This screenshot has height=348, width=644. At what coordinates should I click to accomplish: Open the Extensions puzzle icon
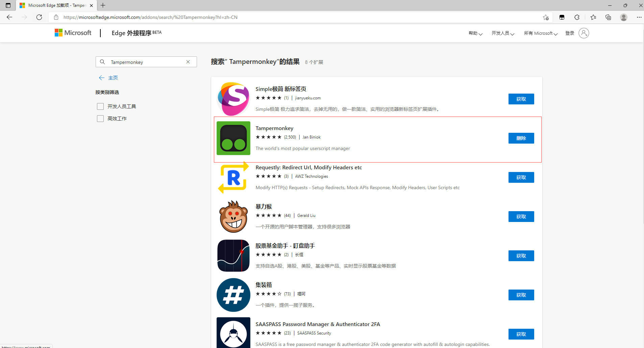(x=577, y=17)
